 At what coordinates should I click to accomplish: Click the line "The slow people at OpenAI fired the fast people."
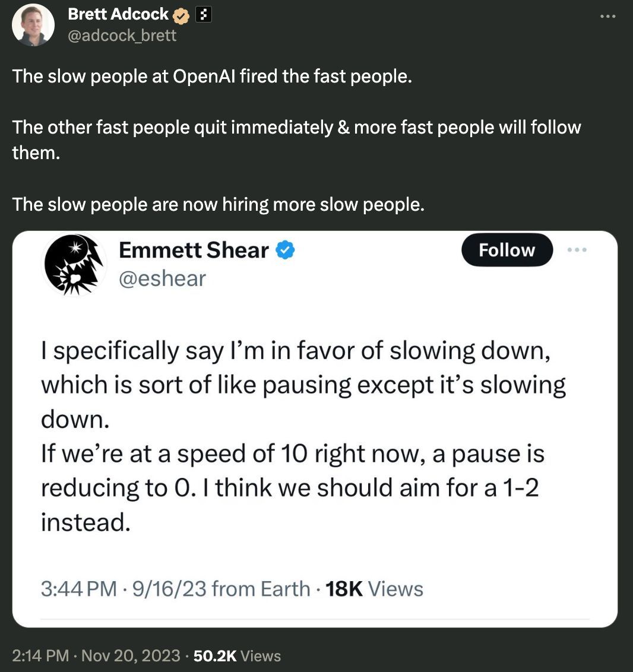pyautogui.click(x=211, y=76)
